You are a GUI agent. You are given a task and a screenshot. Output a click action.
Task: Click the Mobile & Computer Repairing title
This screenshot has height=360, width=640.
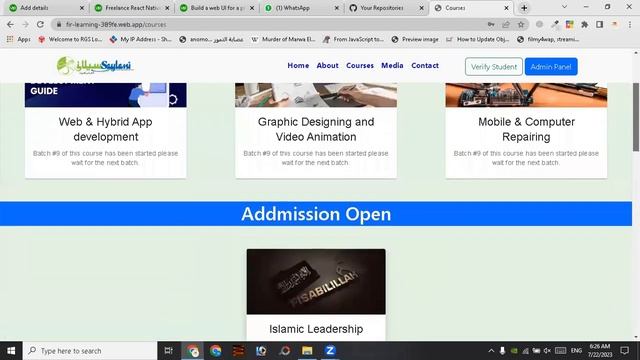526,129
